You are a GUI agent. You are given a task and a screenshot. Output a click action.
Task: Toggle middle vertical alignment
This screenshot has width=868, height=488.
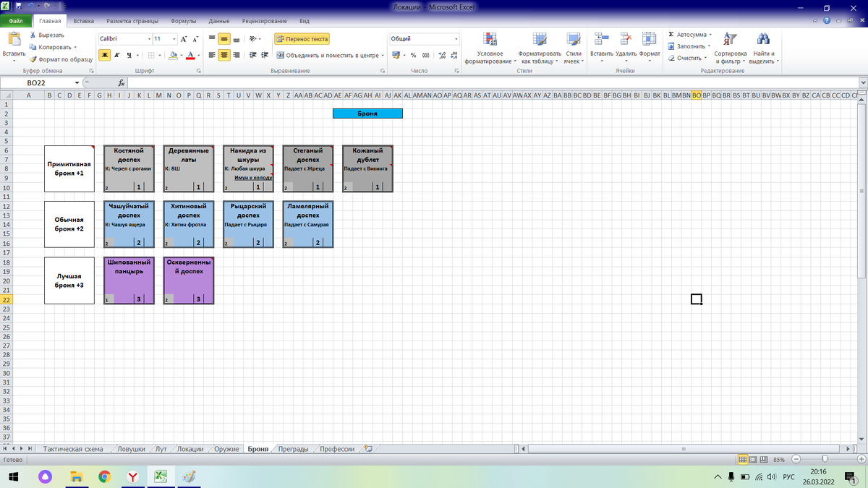point(224,38)
